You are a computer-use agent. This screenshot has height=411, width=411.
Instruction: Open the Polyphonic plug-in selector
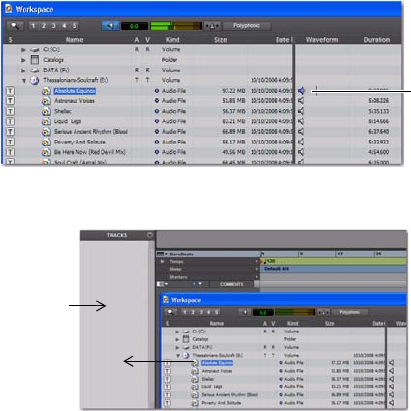[247, 26]
